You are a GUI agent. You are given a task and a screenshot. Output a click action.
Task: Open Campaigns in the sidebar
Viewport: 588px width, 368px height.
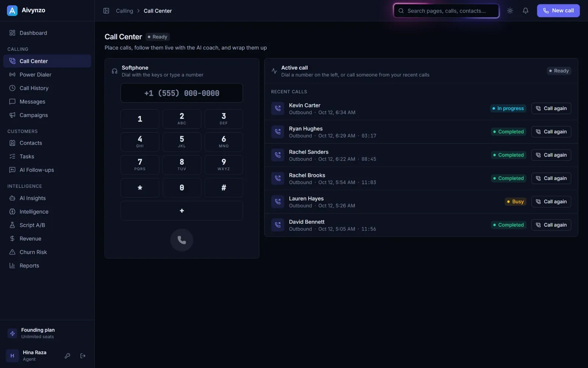coord(47,115)
